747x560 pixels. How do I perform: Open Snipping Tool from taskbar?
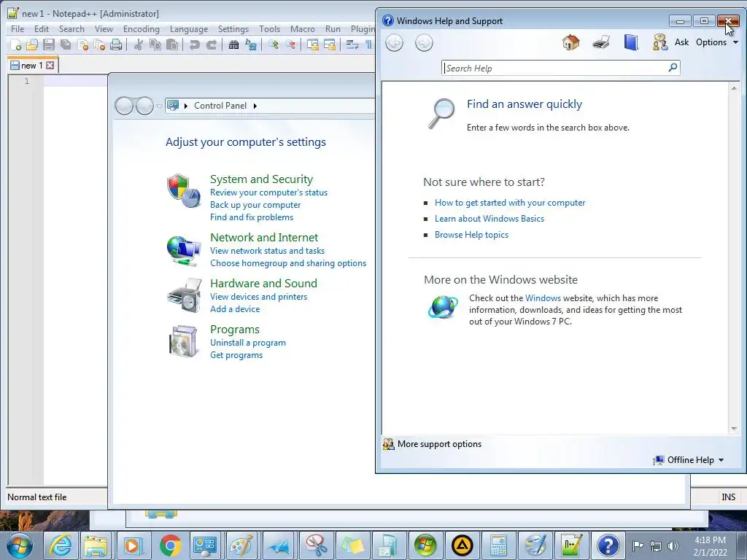[316, 545]
